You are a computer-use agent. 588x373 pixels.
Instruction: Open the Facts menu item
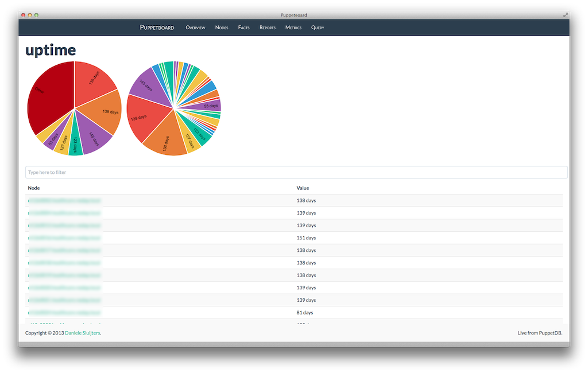[244, 28]
